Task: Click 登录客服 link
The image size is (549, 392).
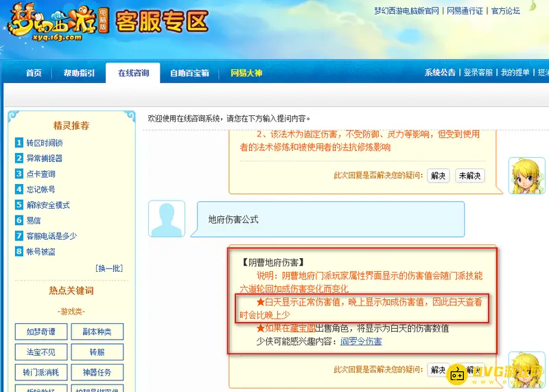Action: click(x=478, y=73)
